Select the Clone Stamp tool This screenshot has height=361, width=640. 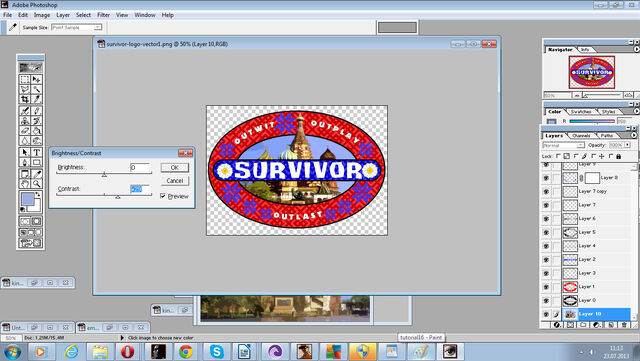[25, 120]
